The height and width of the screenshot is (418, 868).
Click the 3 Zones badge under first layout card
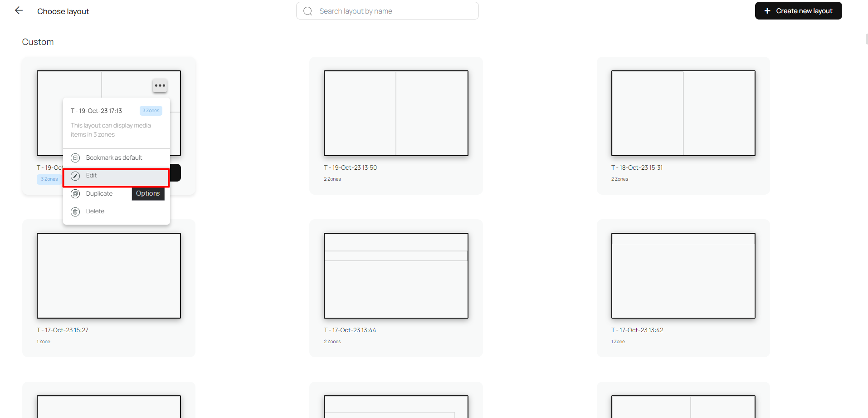coord(49,179)
